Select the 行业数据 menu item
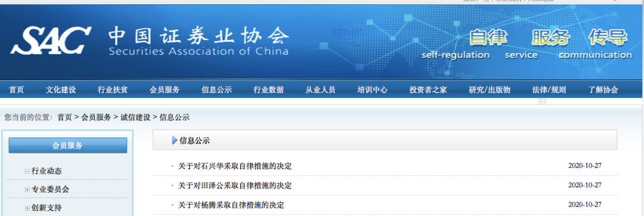This screenshot has height=216, width=644. tap(268, 90)
